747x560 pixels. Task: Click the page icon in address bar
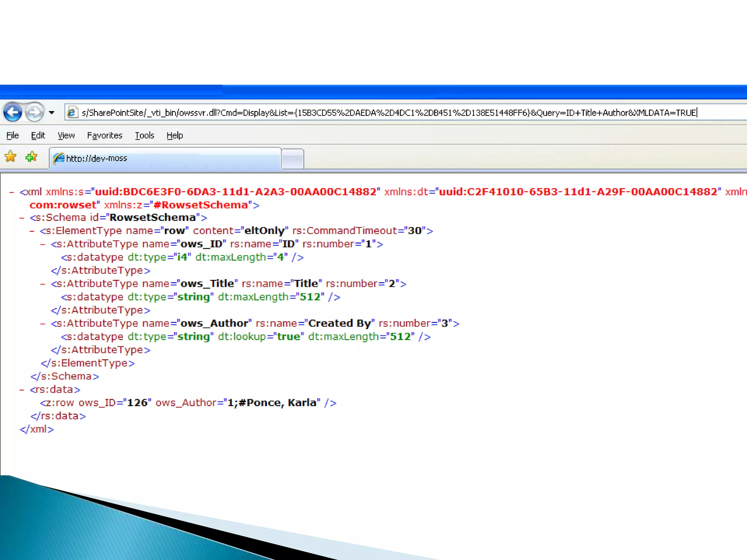coord(72,112)
